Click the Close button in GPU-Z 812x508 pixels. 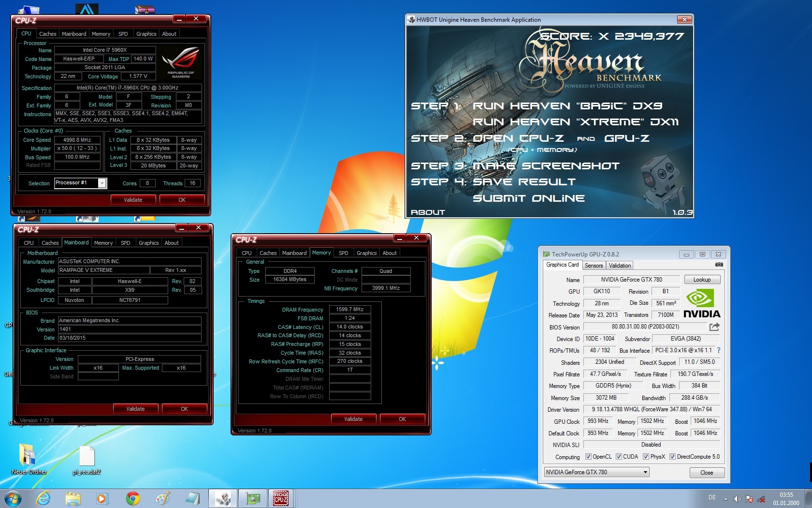(x=707, y=473)
